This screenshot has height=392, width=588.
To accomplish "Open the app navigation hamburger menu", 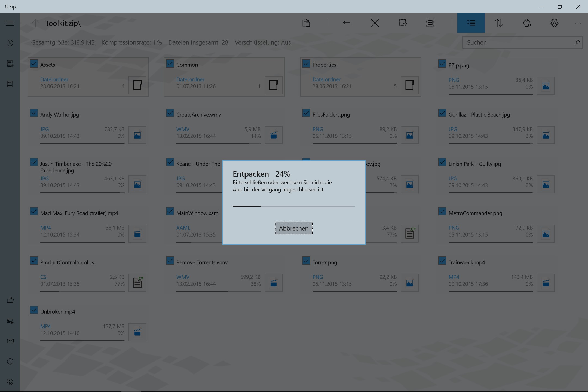I will click(10, 23).
